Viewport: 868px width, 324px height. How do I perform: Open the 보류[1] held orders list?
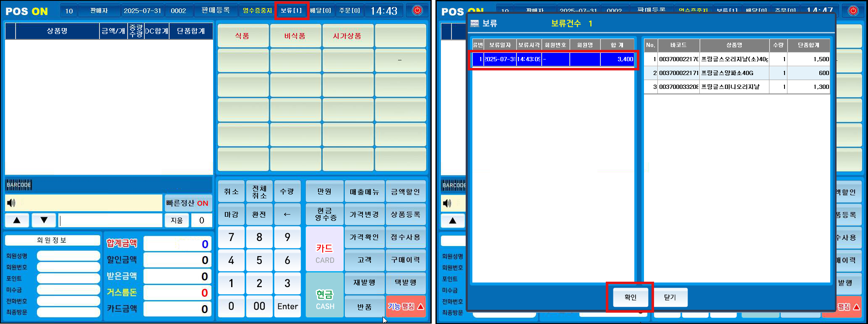click(x=291, y=10)
